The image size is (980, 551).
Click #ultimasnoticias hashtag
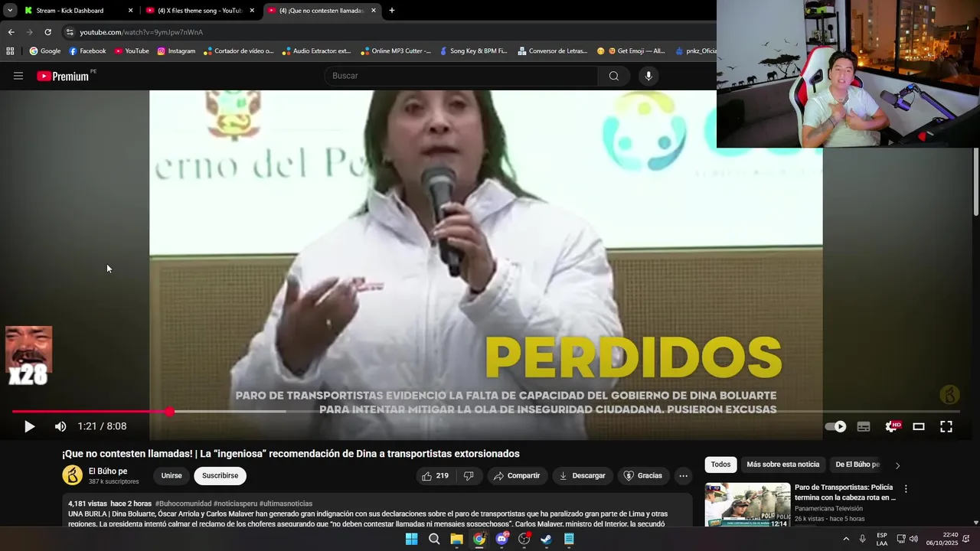pyautogui.click(x=286, y=504)
